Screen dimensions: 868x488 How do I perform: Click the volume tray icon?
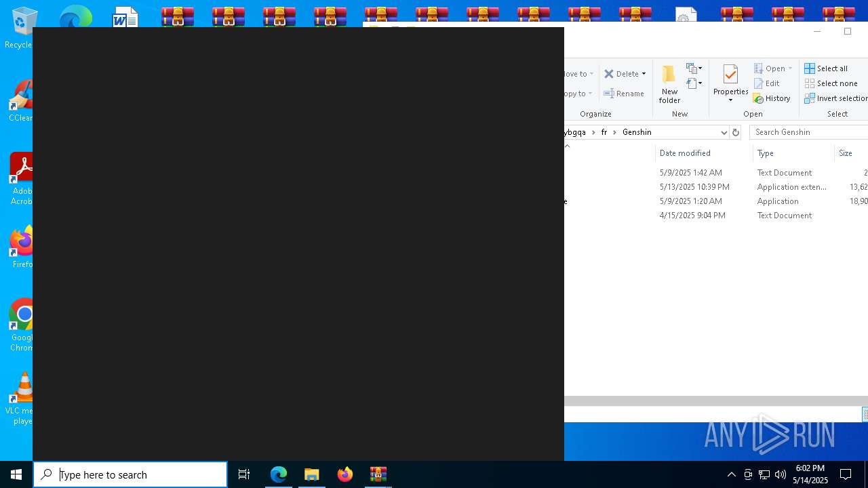point(781,474)
